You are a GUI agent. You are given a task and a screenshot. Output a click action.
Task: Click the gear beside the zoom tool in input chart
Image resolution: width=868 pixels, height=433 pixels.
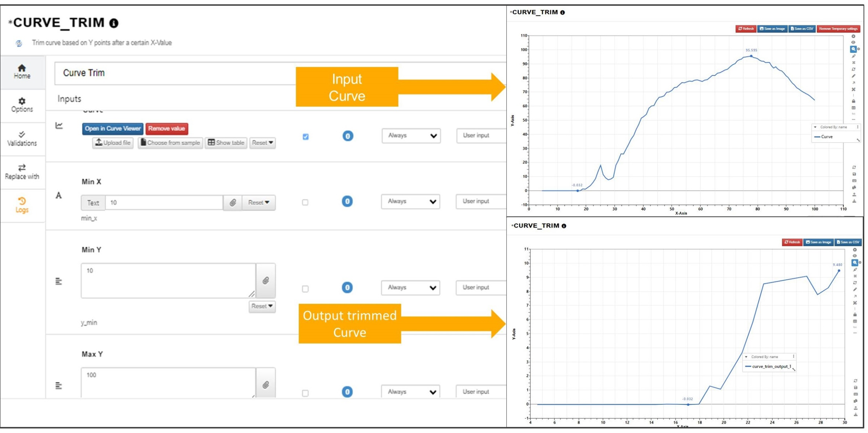(x=859, y=49)
